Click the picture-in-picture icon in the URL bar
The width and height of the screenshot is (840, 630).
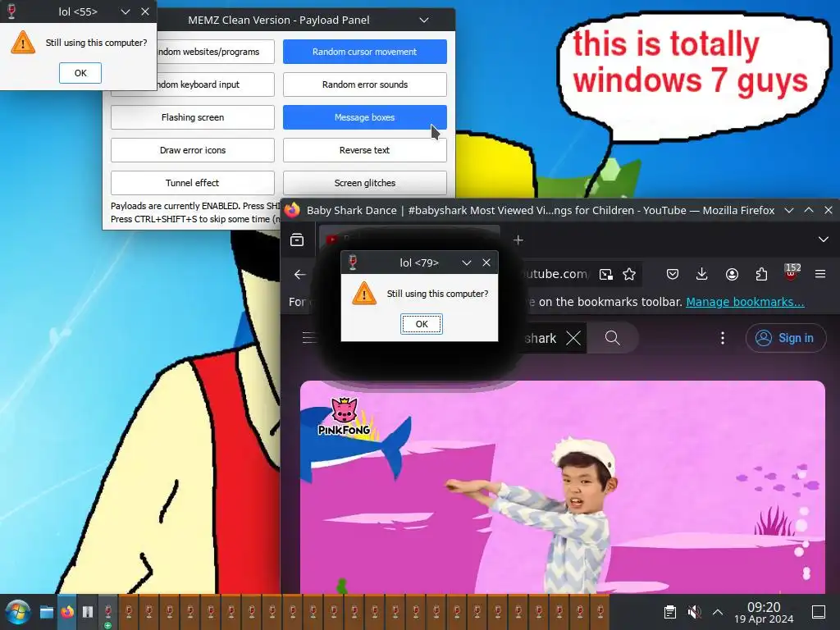point(606,275)
